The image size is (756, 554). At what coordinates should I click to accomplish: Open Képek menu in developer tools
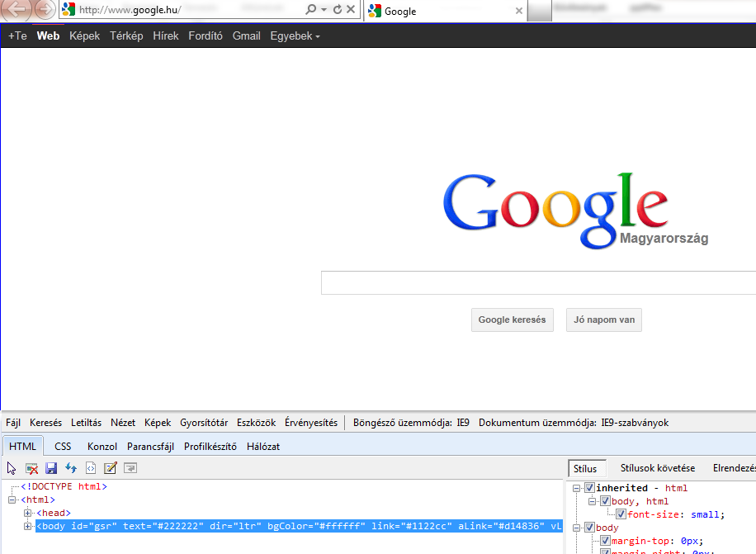(158, 423)
